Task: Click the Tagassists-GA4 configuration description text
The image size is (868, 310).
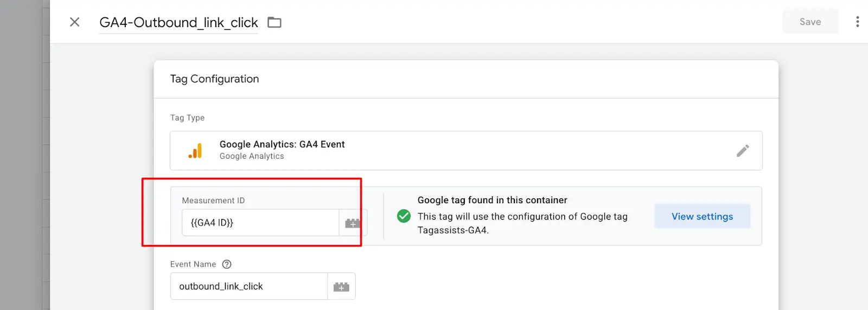Action: (522, 223)
